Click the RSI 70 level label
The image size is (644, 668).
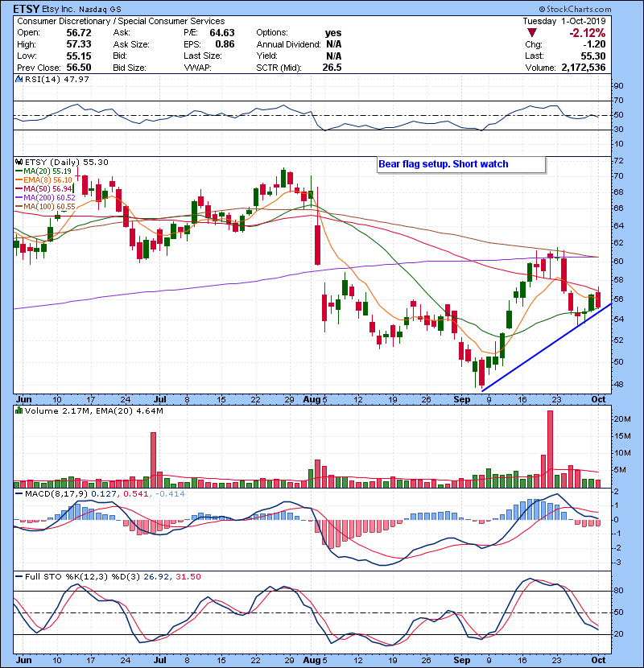[x=618, y=101]
